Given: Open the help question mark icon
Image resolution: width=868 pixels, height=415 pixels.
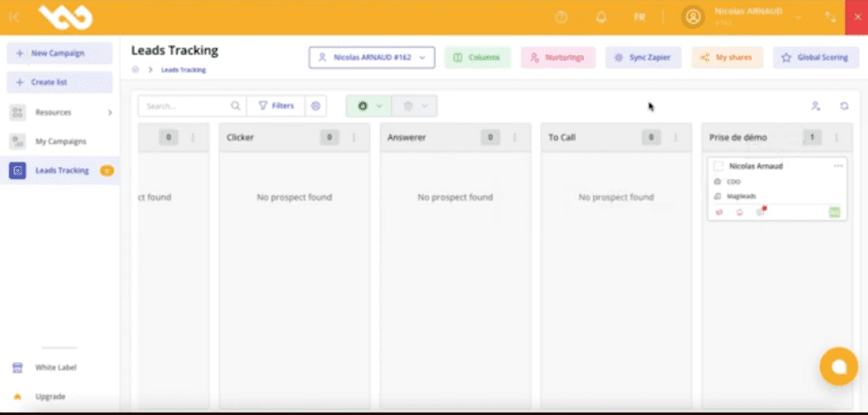Looking at the screenshot, I should (560, 17).
